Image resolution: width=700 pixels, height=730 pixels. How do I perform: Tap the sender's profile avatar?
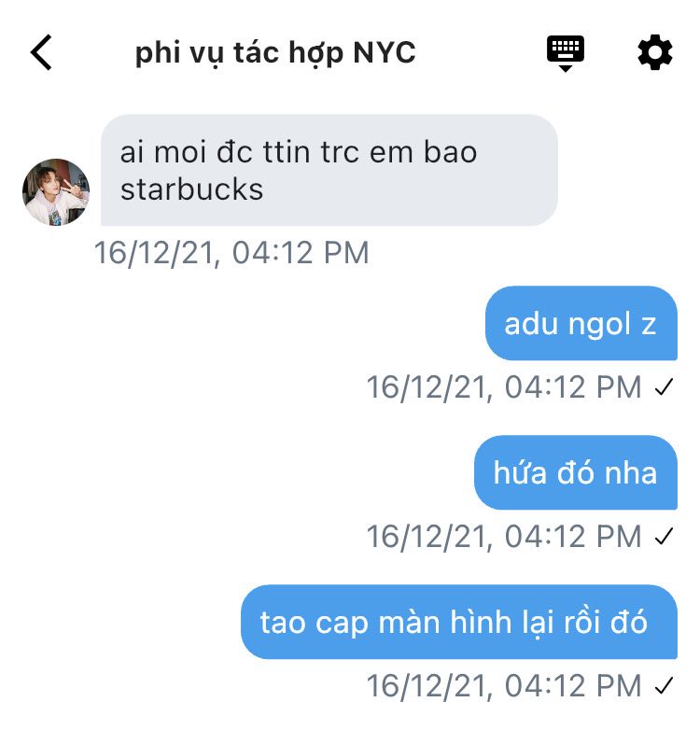tap(56, 191)
